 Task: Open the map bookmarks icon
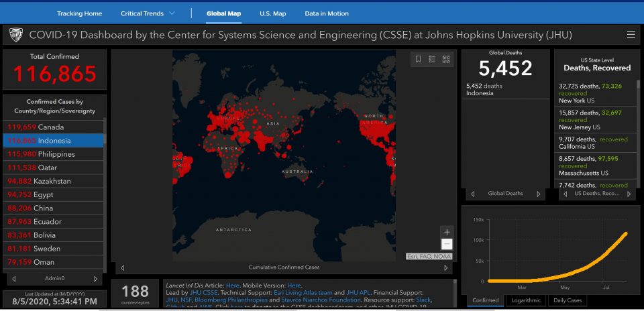click(x=419, y=60)
